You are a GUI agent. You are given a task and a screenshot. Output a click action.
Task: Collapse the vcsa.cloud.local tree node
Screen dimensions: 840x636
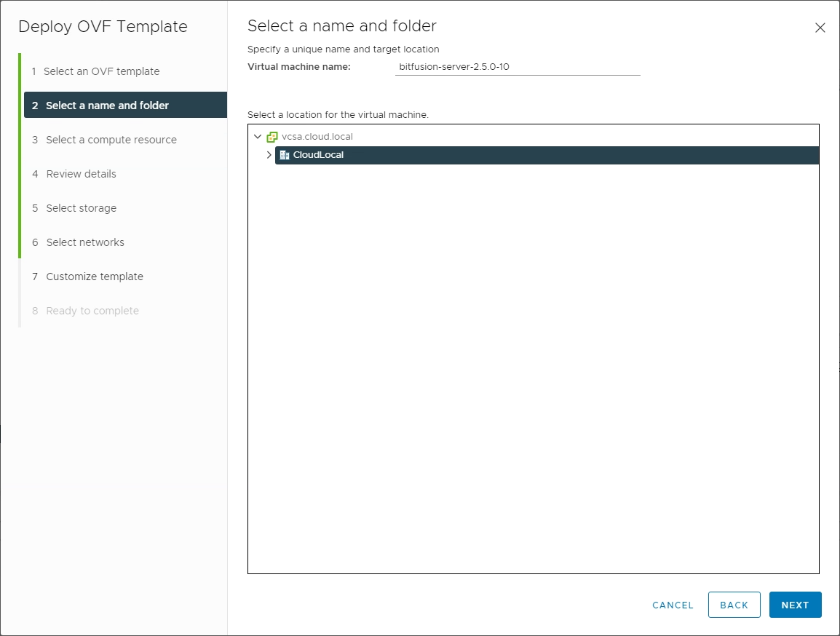coord(258,137)
